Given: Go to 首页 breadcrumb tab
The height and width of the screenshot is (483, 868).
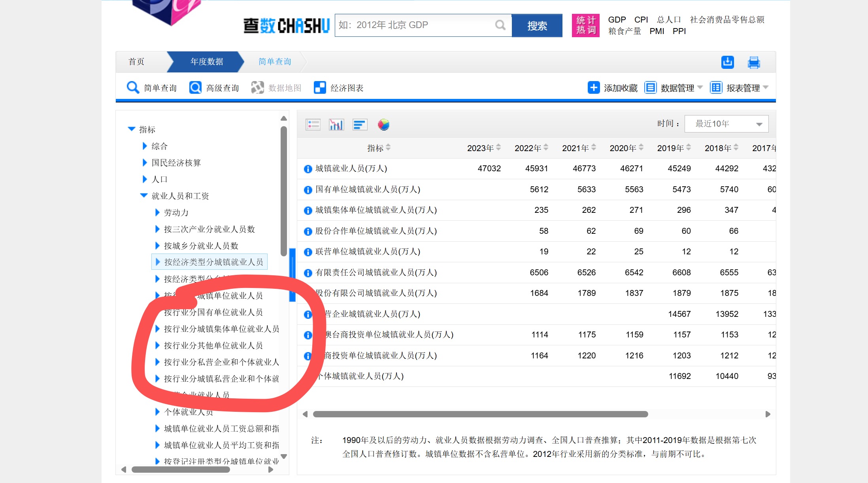Looking at the screenshot, I should point(136,62).
